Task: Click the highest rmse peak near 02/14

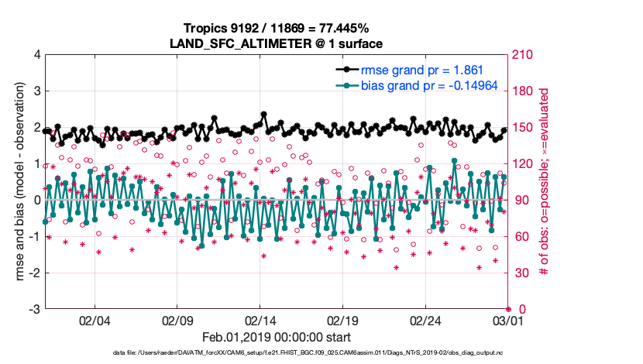Action: click(264, 114)
